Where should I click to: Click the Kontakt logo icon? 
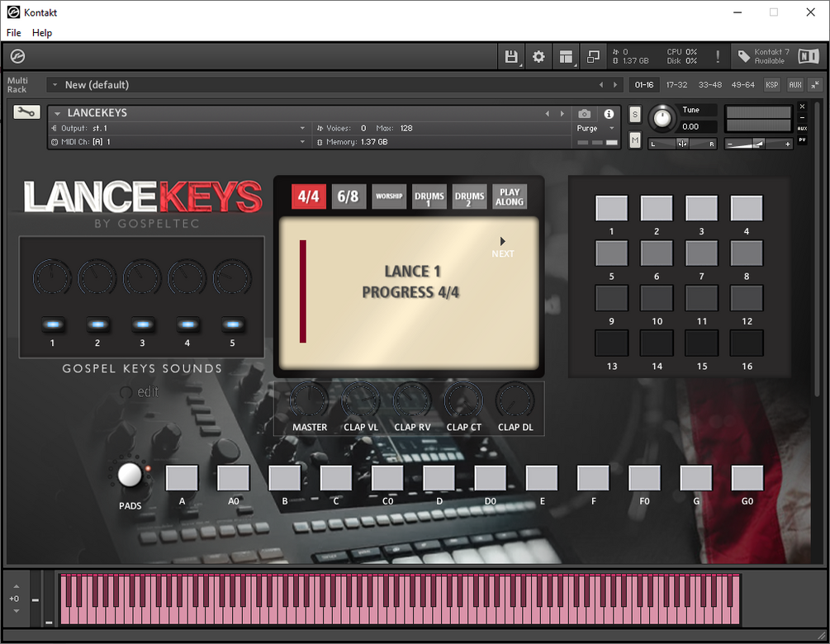point(17,56)
